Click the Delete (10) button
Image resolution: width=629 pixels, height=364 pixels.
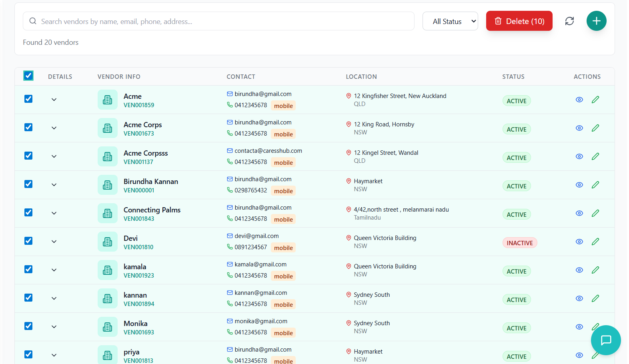tap(519, 21)
